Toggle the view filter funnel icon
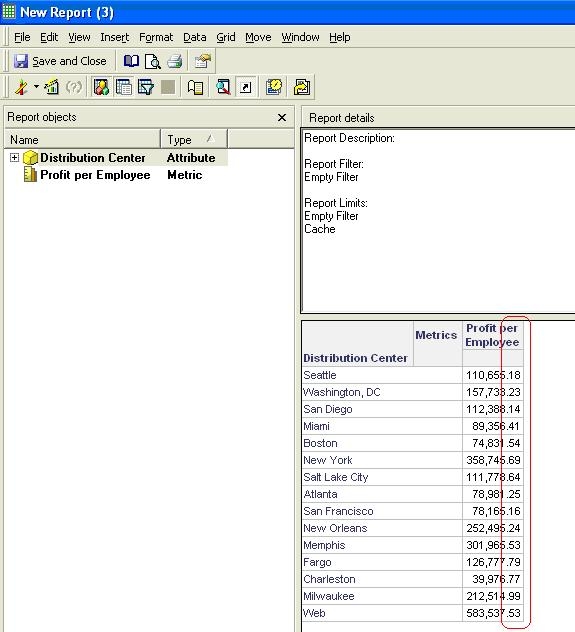This screenshot has height=632, width=575. pos(145,87)
